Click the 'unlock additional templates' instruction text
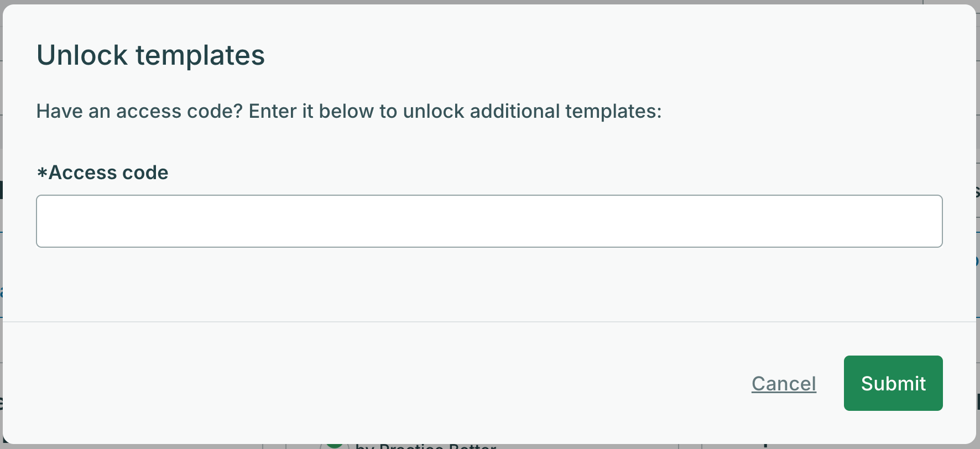Viewport: 980px width, 449px height. click(532, 111)
